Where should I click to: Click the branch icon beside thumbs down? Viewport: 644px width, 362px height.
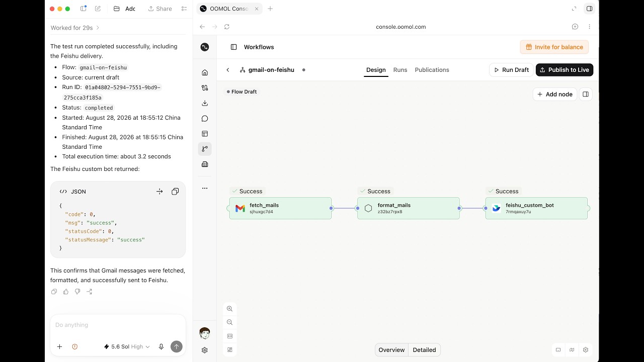coord(89,292)
